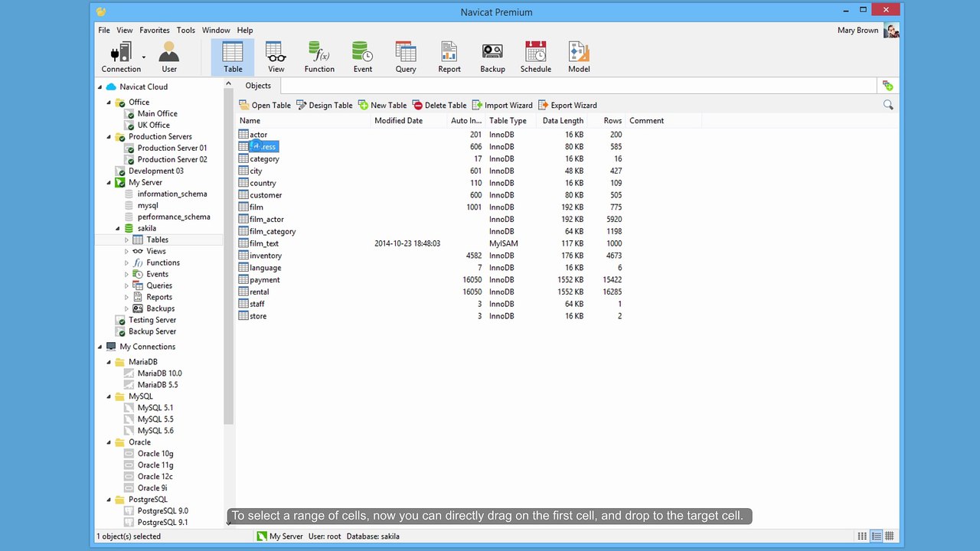The height and width of the screenshot is (551, 980).
Task: Click the search magnifier icon
Action: point(888,105)
